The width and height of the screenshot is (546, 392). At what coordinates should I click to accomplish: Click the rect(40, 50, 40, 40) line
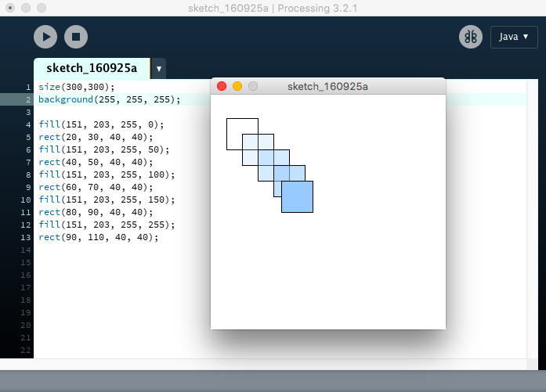click(96, 162)
